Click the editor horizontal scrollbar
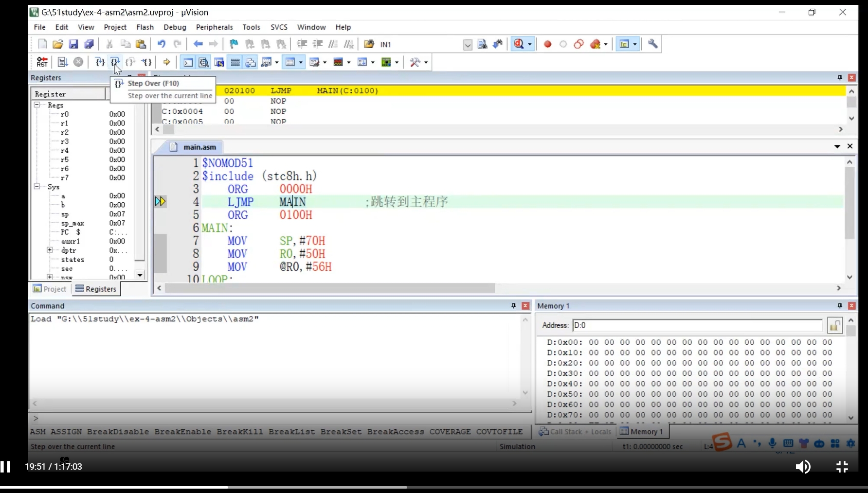 point(499,288)
